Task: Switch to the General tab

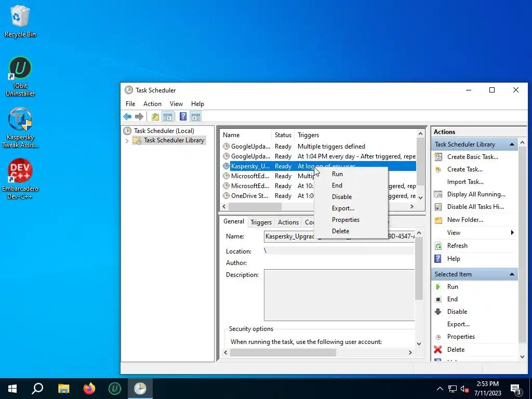Action: click(x=233, y=221)
